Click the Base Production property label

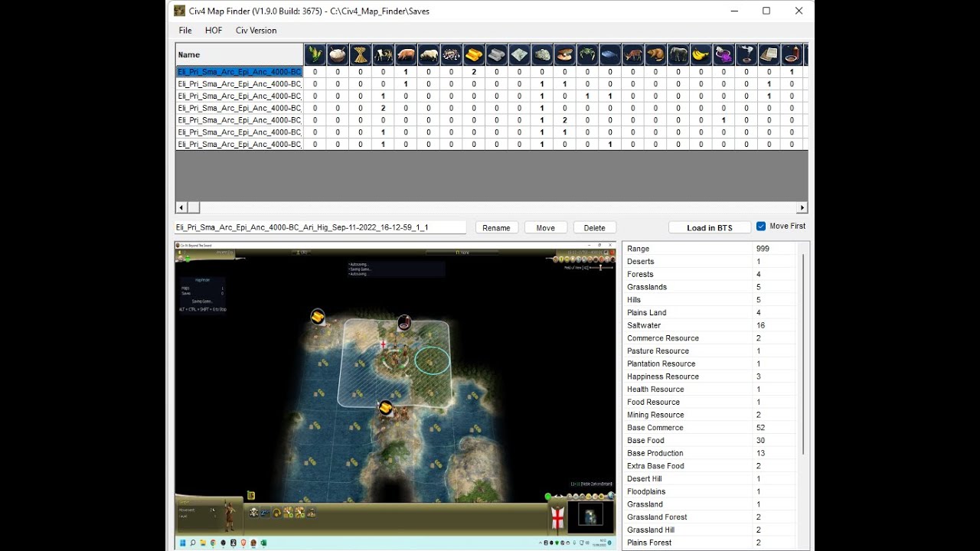click(655, 453)
